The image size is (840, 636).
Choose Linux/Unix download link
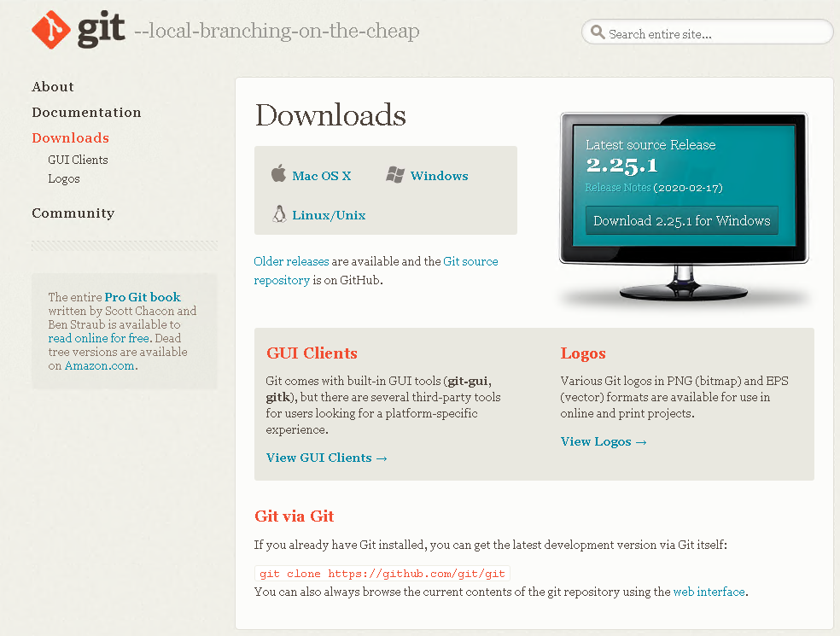[329, 215]
